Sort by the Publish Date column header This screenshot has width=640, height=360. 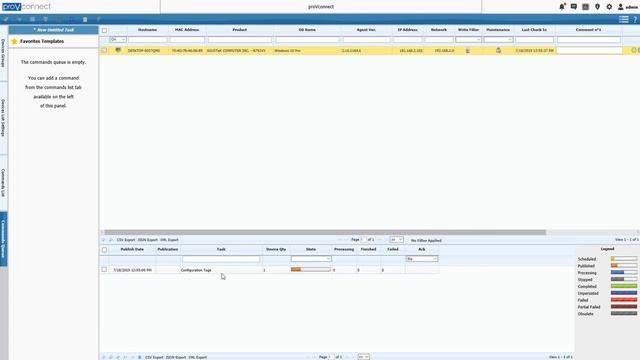132,249
